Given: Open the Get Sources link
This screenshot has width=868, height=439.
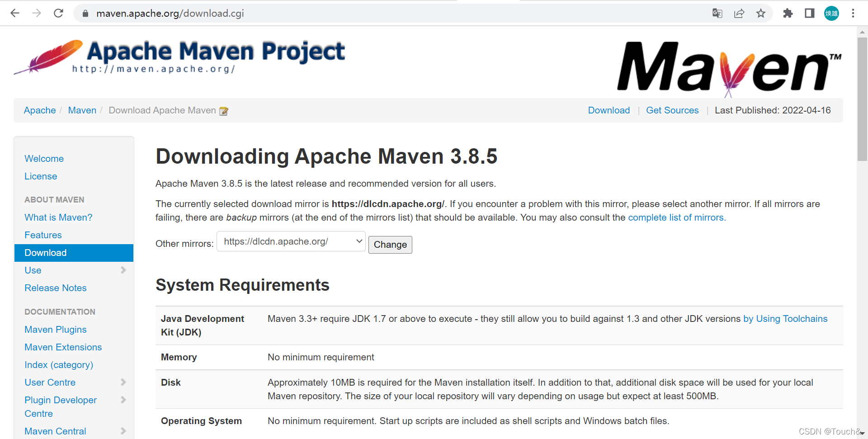Looking at the screenshot, I should pyautogui.click(x=672, y=110).
